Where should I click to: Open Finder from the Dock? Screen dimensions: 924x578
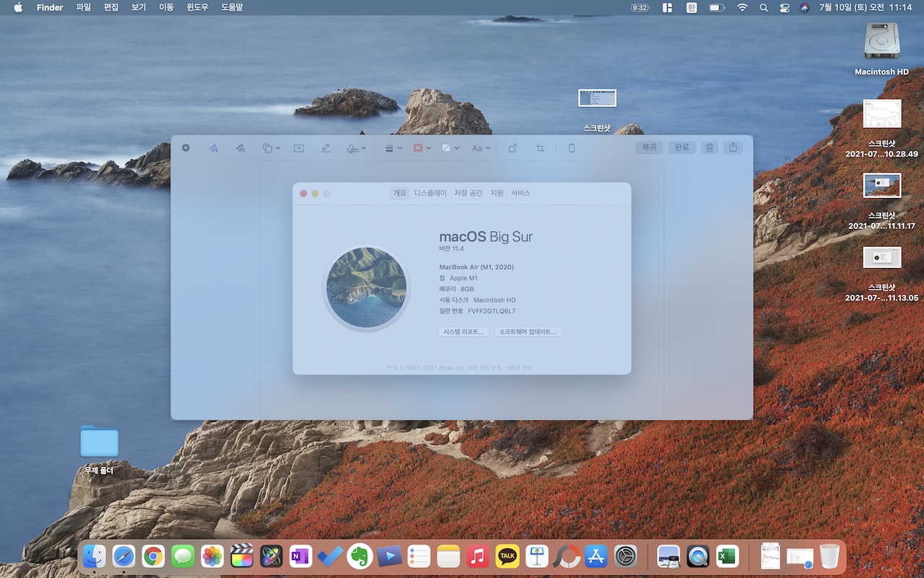94,556
